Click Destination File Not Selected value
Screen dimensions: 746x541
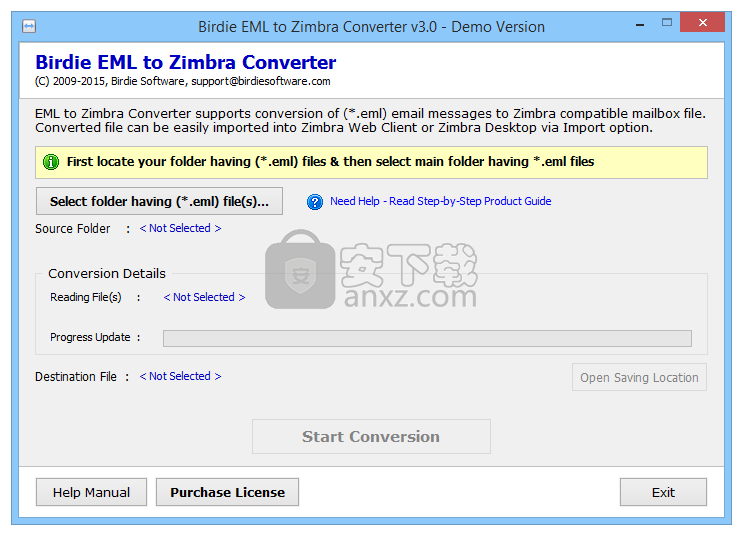[180, 376]
